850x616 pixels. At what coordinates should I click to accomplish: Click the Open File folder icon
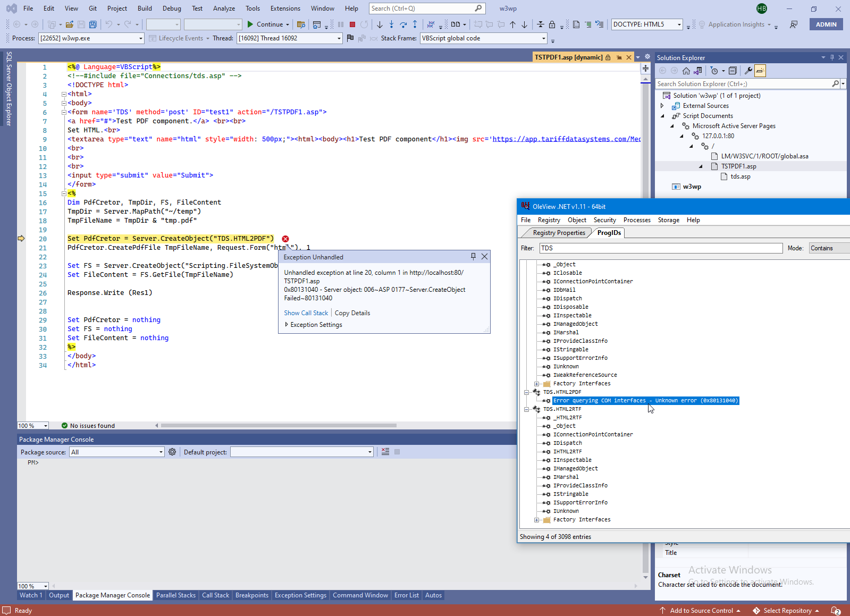click(x=70, y=24)
